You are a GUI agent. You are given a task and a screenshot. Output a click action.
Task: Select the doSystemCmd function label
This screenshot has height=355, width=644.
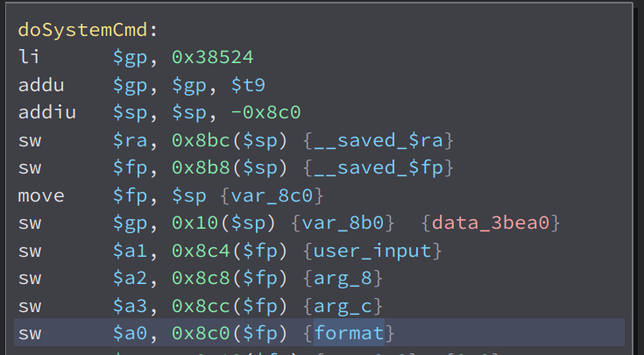[83, 30]
